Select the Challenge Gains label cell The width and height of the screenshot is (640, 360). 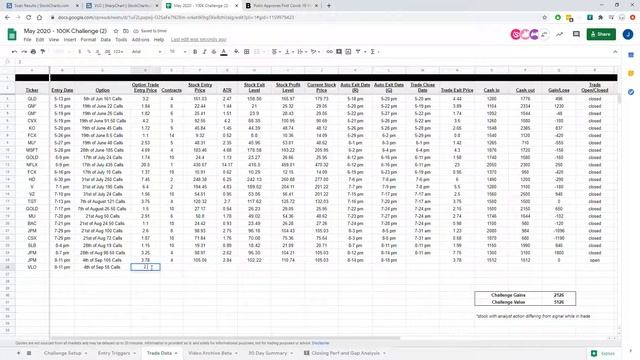(508, 295)
